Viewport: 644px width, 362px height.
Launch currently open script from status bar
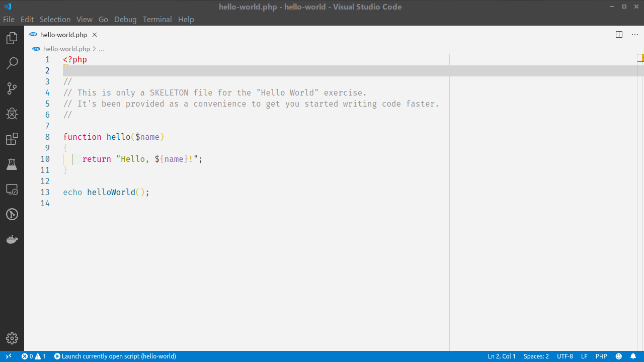115,356
